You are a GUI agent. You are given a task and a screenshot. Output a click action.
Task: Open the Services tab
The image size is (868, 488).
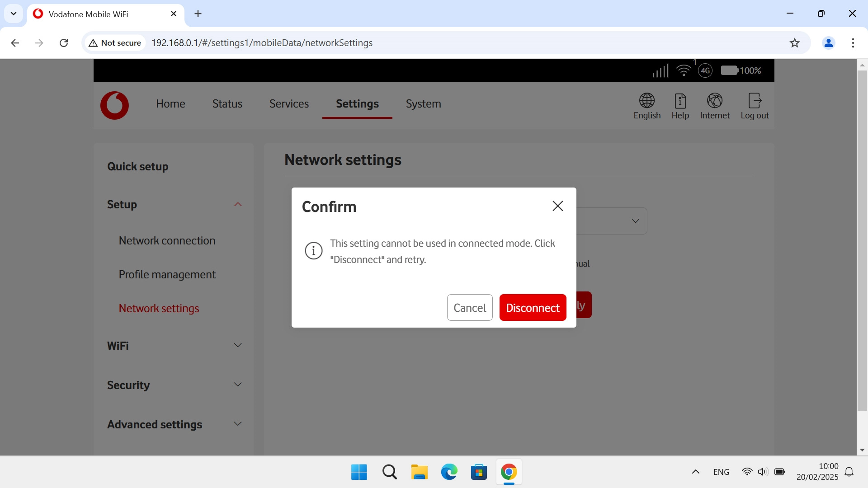[x=289, y=104]
